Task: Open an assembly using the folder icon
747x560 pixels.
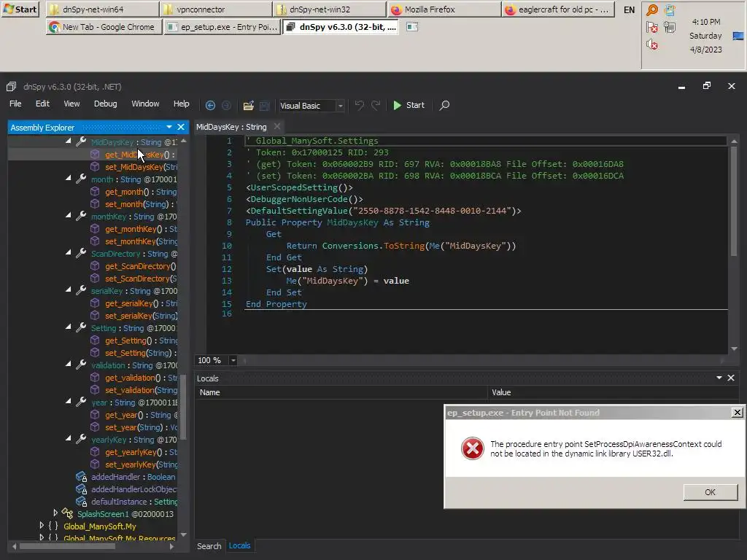Action: tap(248, 105)
